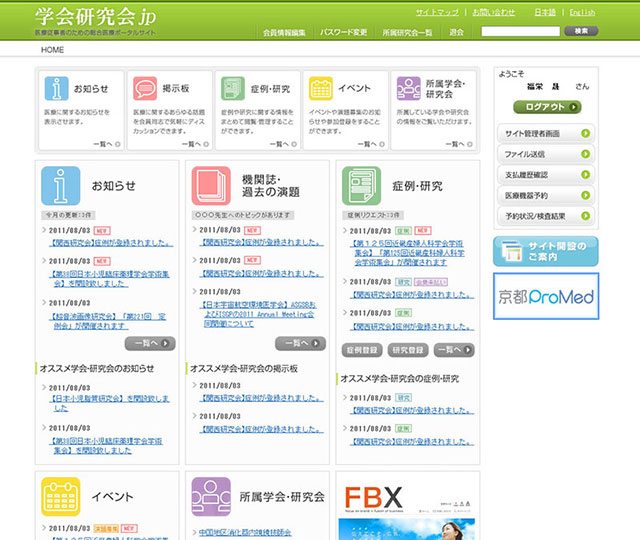Click the large green 症例・研究 panel icon
Image resolution: width=640 pixels, height=540 pixels.
tap(361, 186)
